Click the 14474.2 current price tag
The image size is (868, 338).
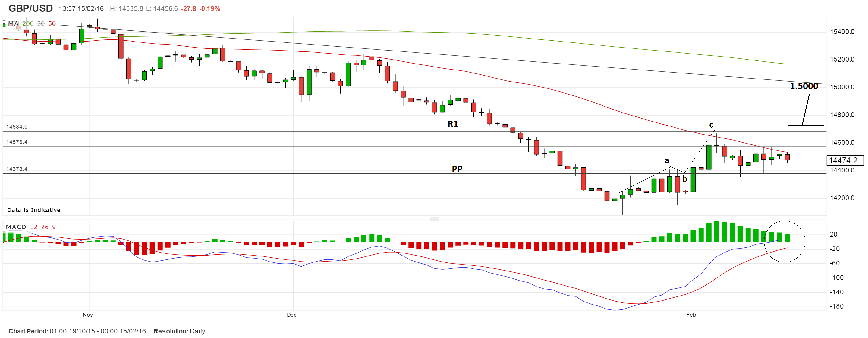click(x=845, y=160)
